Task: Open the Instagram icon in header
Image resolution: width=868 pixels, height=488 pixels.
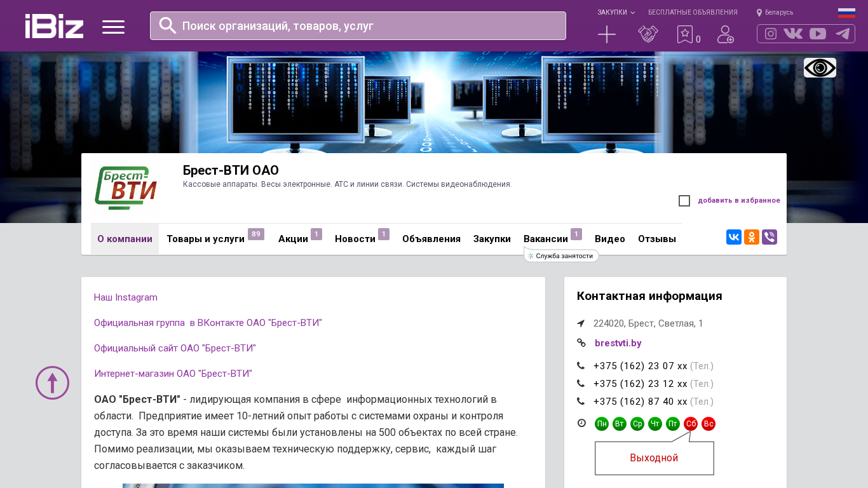Action: click(x=771, y=34)
